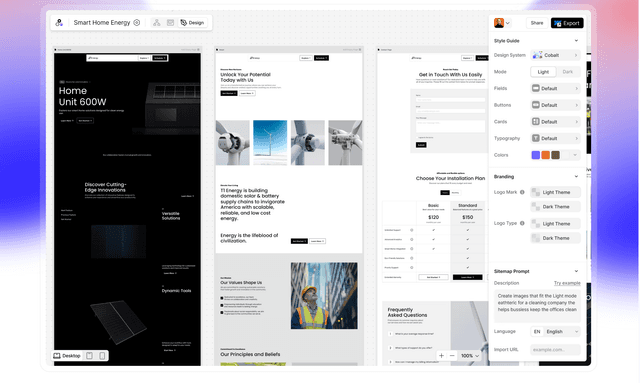This screenshot has width=640, height=383.
Task: Click the Our Values Shape Us heading
Action: pyautogui.click(x=241, y=283)
